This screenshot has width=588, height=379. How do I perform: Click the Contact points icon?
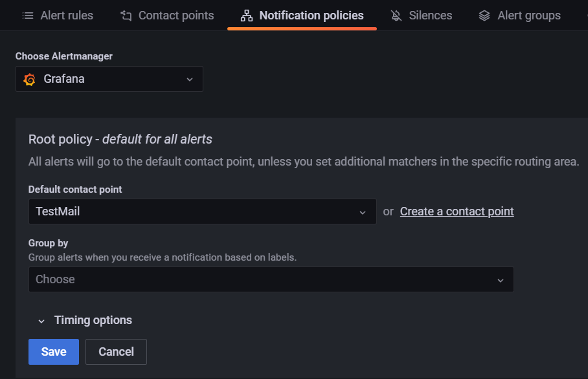pyautogui.click(x=126, y=16)
